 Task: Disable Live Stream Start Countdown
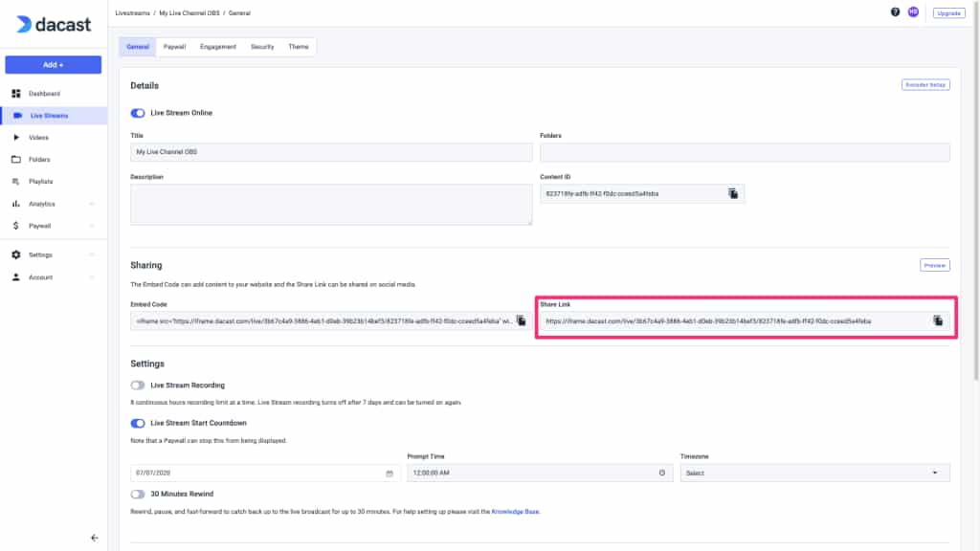tap(138, 423)
